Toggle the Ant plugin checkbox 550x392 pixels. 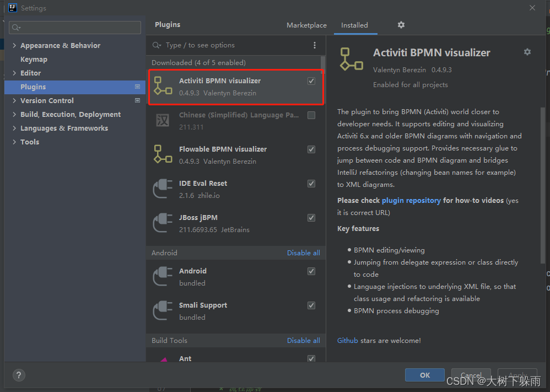click(x=311, y=359)
